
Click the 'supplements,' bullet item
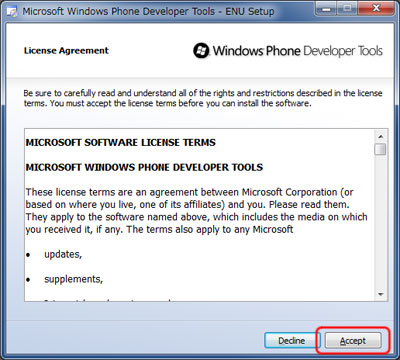coord(74,279)
